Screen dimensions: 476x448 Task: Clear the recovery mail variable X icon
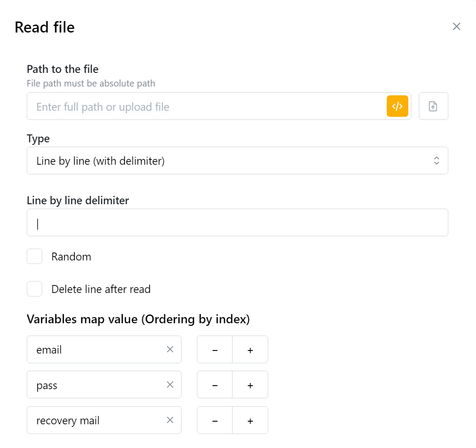(170, 420)
